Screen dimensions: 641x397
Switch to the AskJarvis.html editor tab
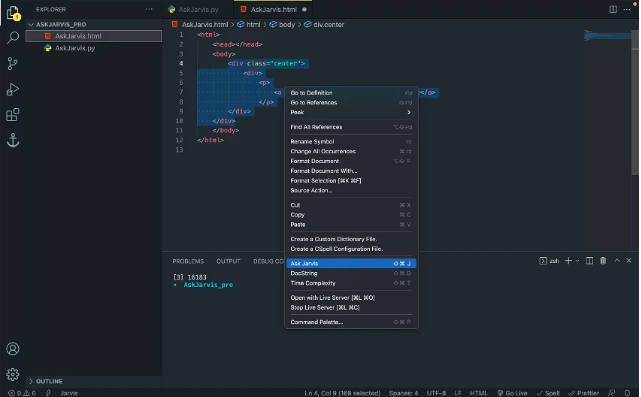coord(273,9)
